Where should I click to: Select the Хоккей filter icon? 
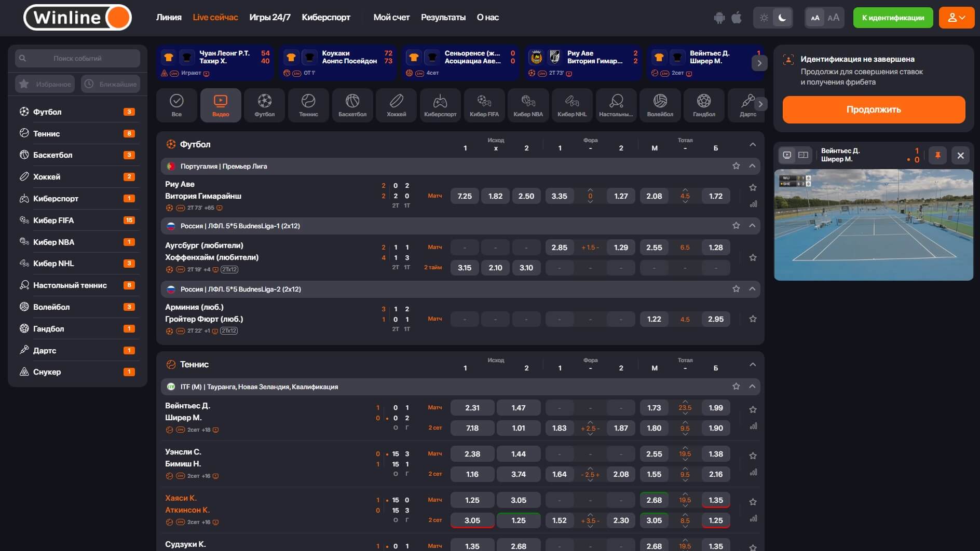coord(396,105)
